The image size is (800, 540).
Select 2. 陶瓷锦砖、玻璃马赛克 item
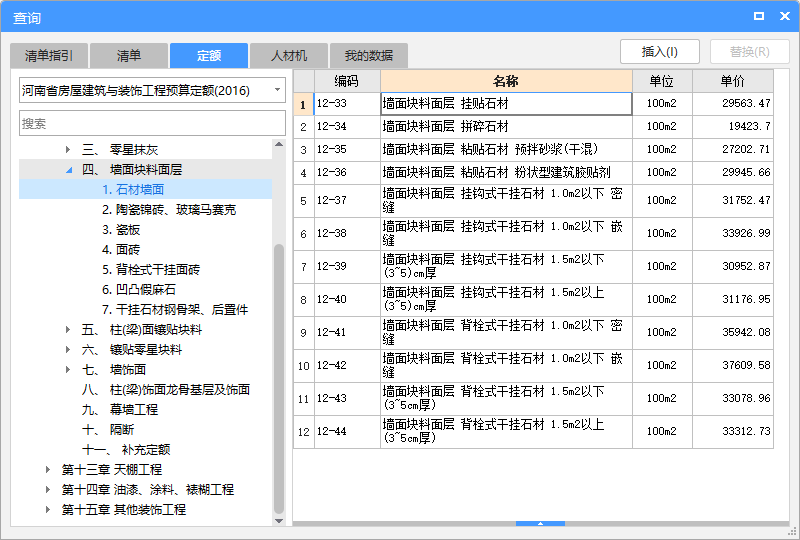[x=169, y=210]
